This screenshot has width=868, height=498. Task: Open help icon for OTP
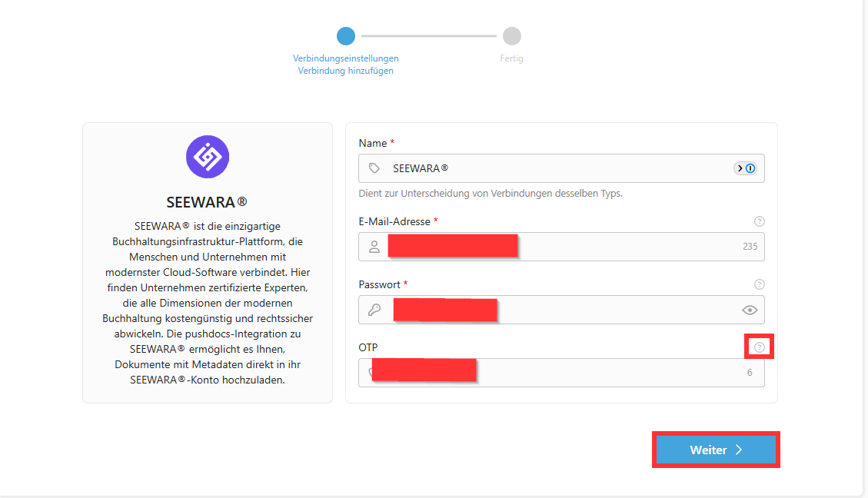tap(760, 347)
